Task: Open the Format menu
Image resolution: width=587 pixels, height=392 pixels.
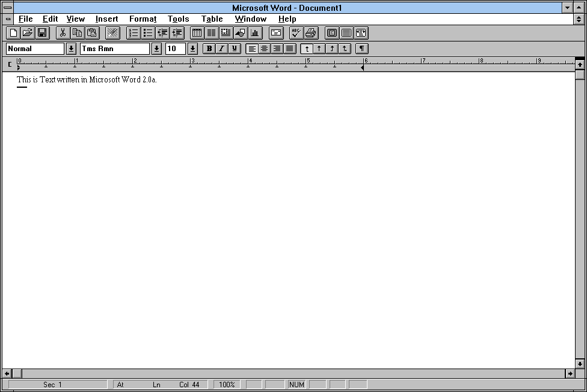Action: pos(143,19)
